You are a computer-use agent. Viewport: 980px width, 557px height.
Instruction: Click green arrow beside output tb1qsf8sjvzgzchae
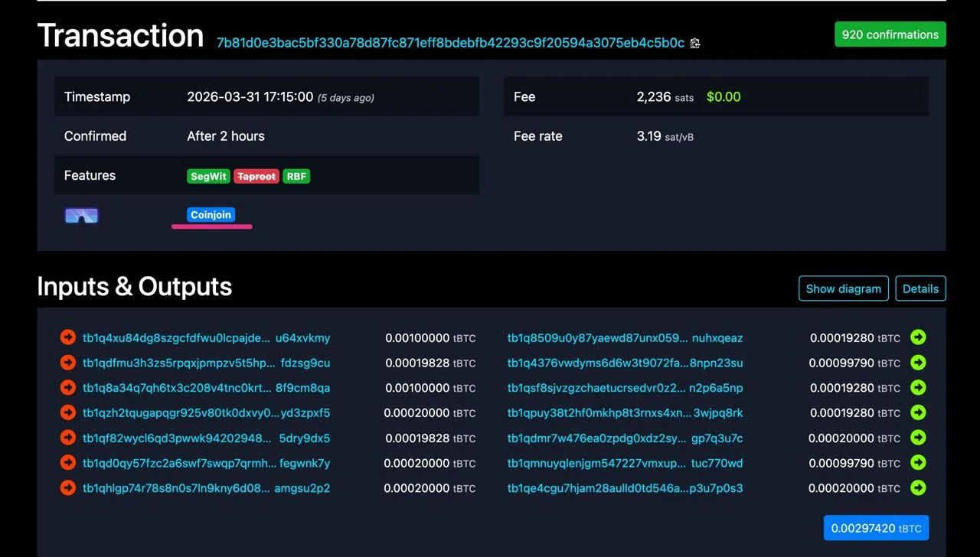click(918, 388)
